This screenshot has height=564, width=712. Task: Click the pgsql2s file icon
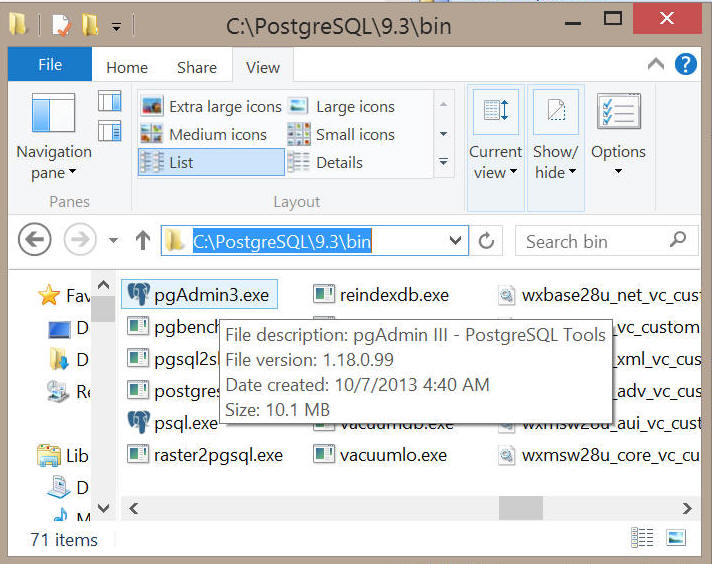[x=138, y=358]
